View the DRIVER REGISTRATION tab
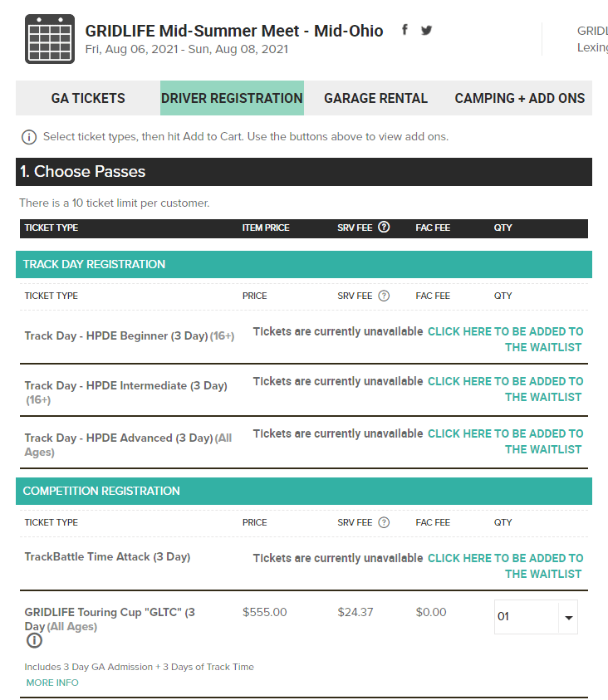 (x=232, y=98)
